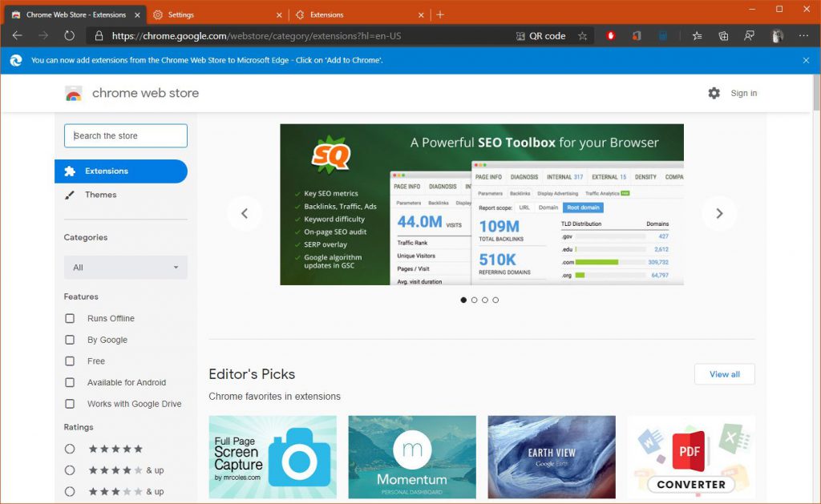Click into the Search the store field
The image size is (821, 504).
click(126, 135)
